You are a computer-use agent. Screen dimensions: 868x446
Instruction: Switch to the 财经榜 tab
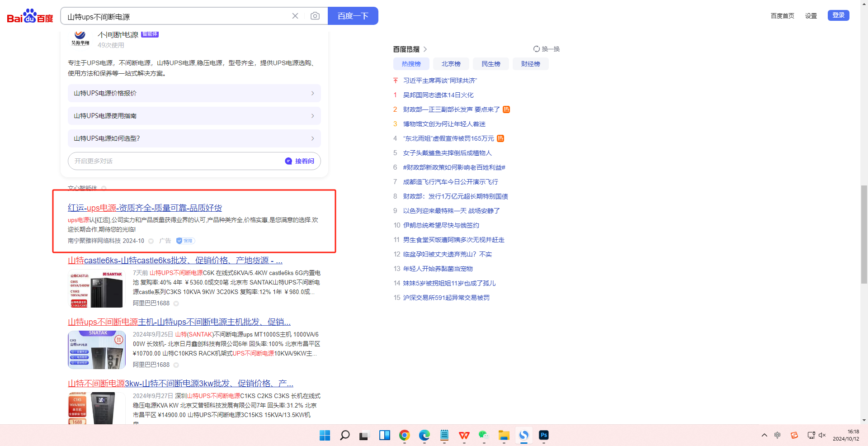click(x=530, y=64)
